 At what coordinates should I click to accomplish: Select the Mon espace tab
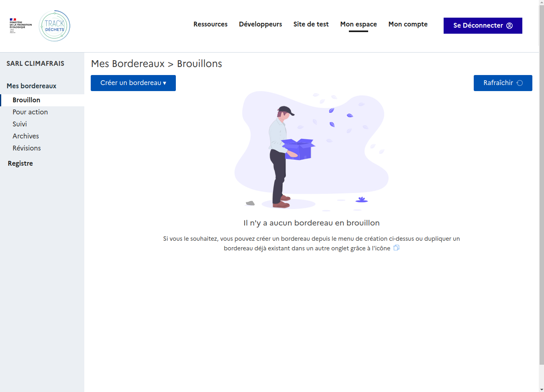coord(358,24)
